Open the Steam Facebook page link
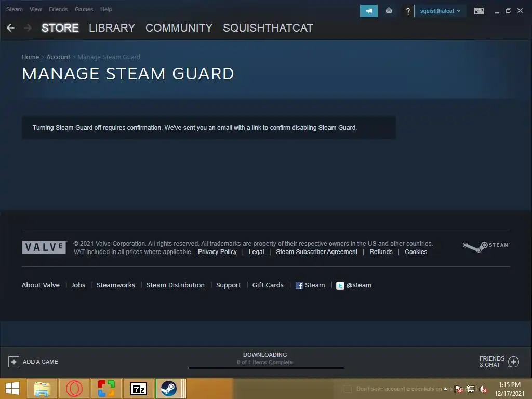Image resolution: width=532 pixels, height=399 pixels. [x=310, y=285]
